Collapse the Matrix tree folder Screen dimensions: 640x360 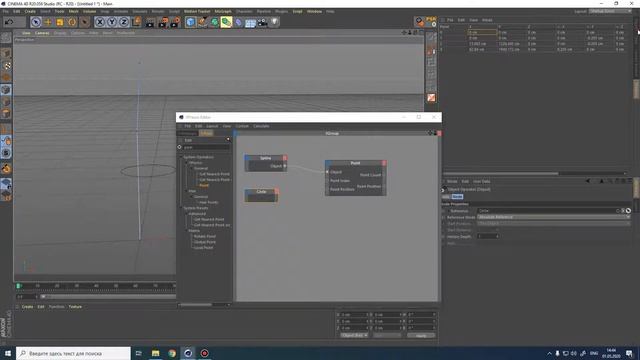tap(186, 231)
